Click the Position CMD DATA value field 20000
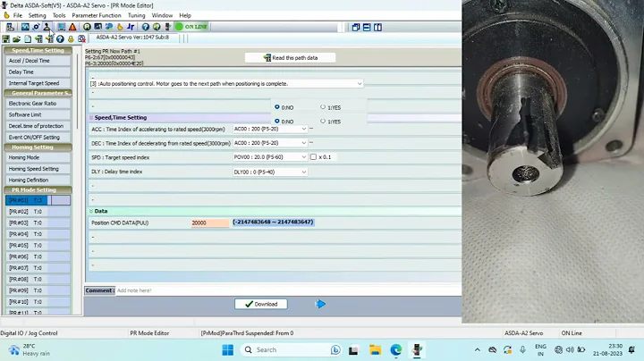Viewport: 644px width, 361px height. 210,222
